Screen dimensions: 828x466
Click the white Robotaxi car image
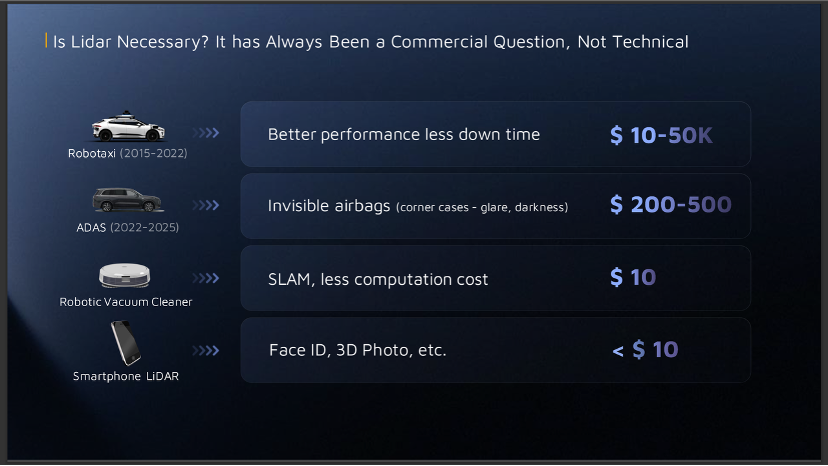(x=128, y=129)
